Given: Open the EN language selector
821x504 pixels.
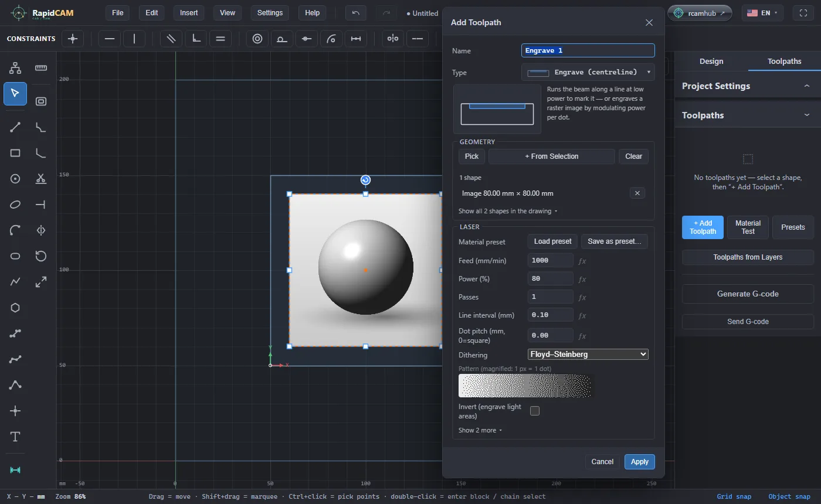Looking at the screenshot, I should pyautogui.click(x=762, y=13).
